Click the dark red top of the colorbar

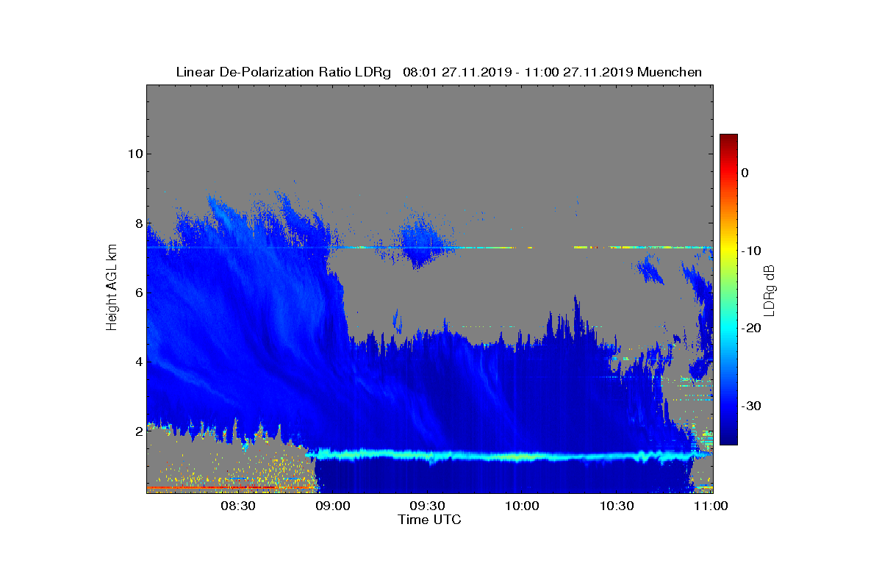coord(728,140)
